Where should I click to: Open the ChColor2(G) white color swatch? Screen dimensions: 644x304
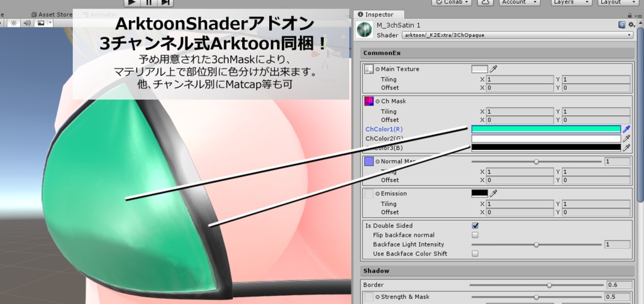point(546,139)
